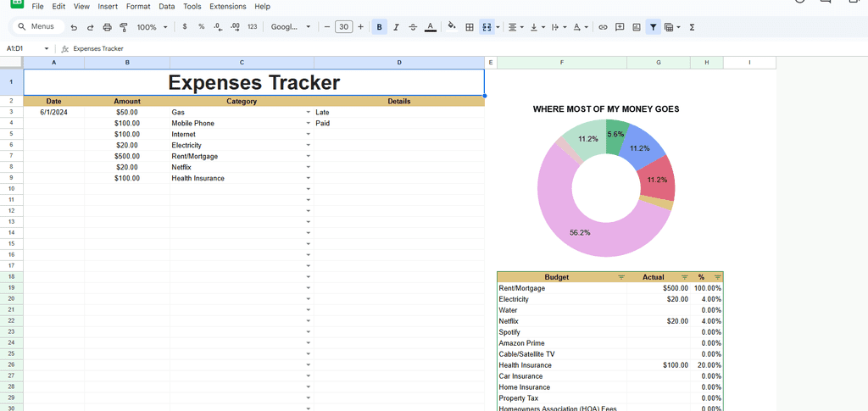Image resolution: width=868 pixels, height=411 pixels.
Task: Click the Print icon
Action: point(108,26)
